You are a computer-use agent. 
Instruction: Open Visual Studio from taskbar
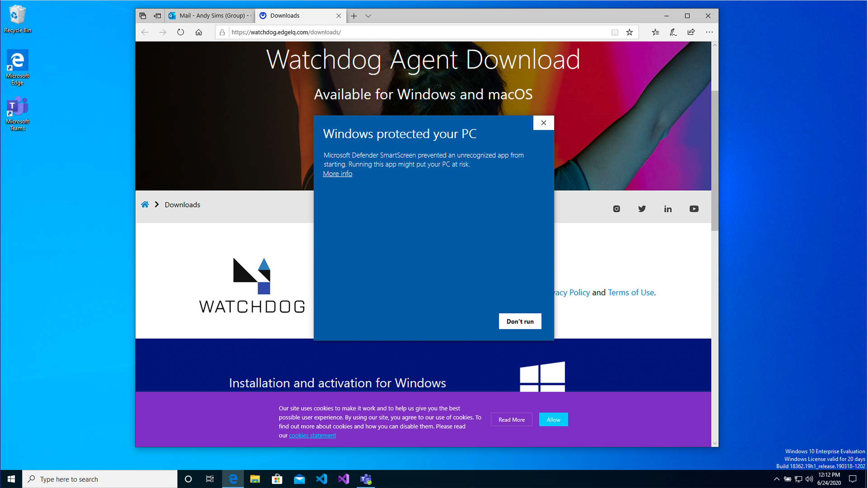click(x=344, y=479)
